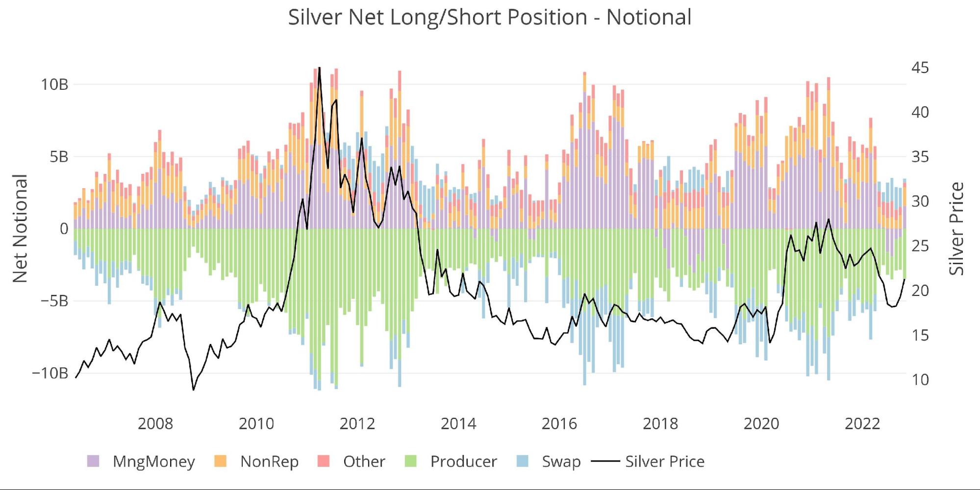Click the red Other legend swatch
Image resolution: width=980 pixels, height=490 pixels.
click(x=324, y=461)
